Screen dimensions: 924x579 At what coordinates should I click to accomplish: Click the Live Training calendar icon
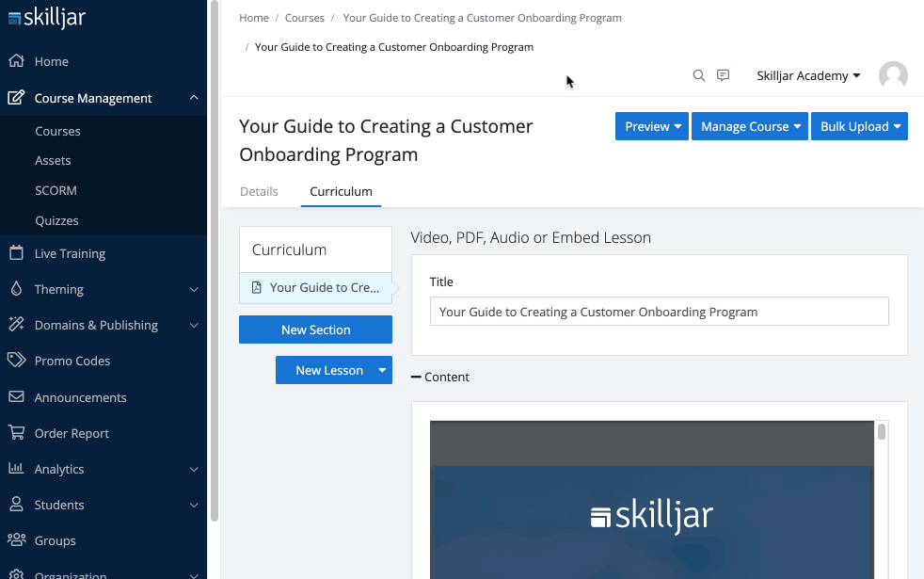(x=16, y=253)
